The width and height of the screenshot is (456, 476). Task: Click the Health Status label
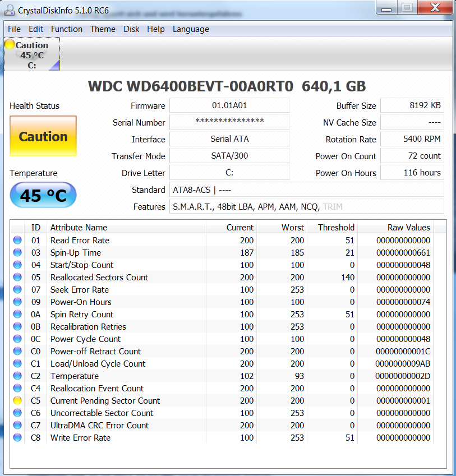34,105
